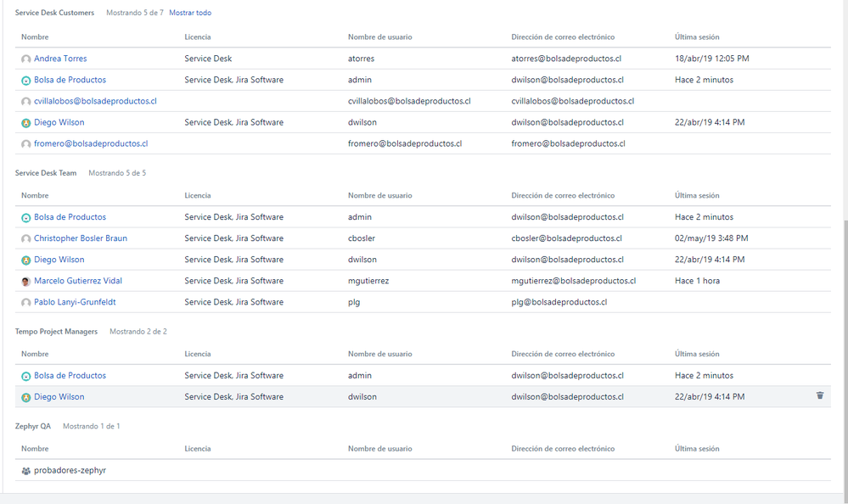Click Service Desk Customers group heading
The image size is (848, 504).
tap(54, 13)
